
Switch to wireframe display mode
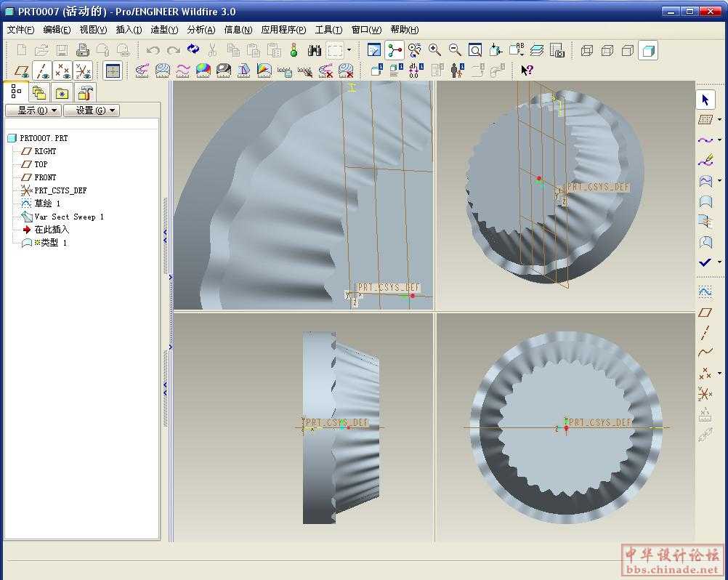tap(587, 50)
